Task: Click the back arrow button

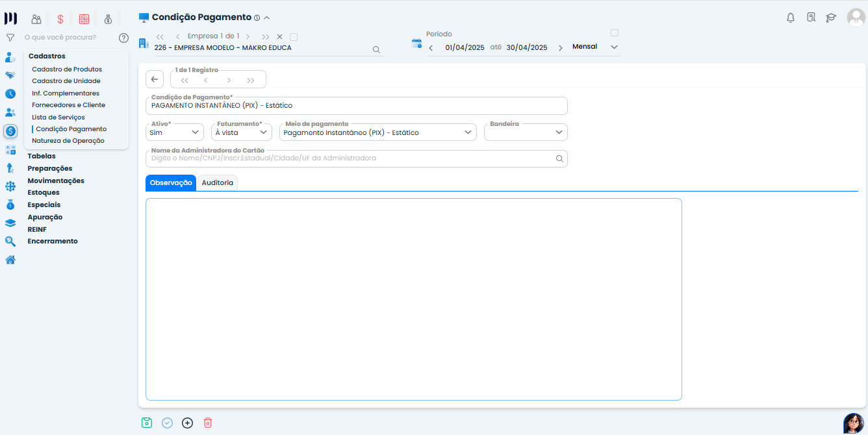Action: (x=155, y=79)
